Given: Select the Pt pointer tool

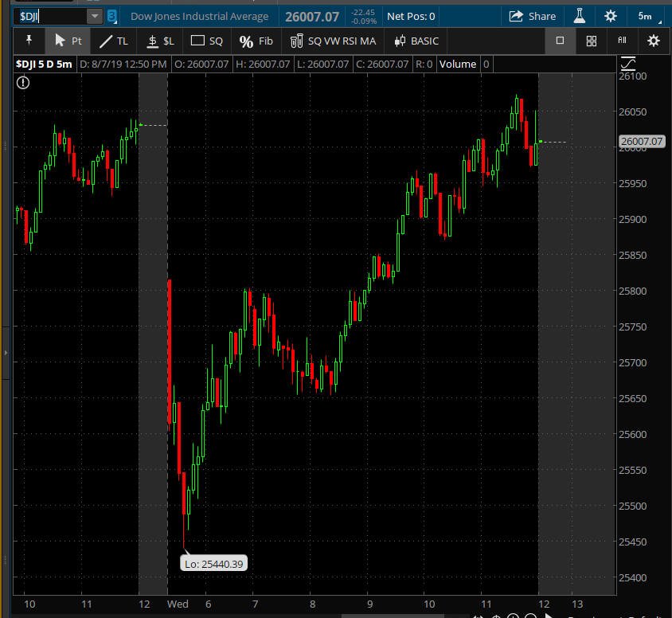Looking at the screenshot, I should tap(68, 41).
